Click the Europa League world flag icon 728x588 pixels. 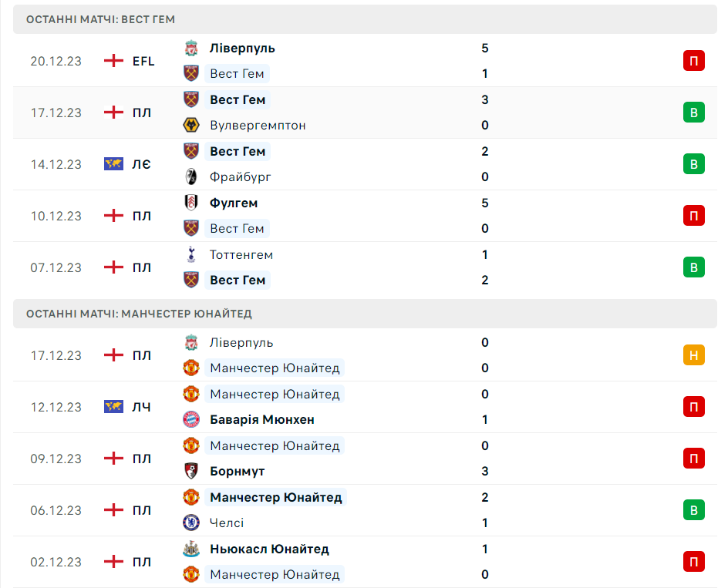[x=113, y=164]
